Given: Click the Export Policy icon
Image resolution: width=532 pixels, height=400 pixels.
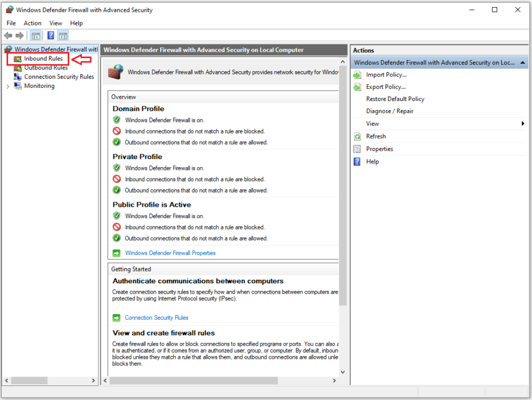Looking at the screenshot, I should (357, 87).
